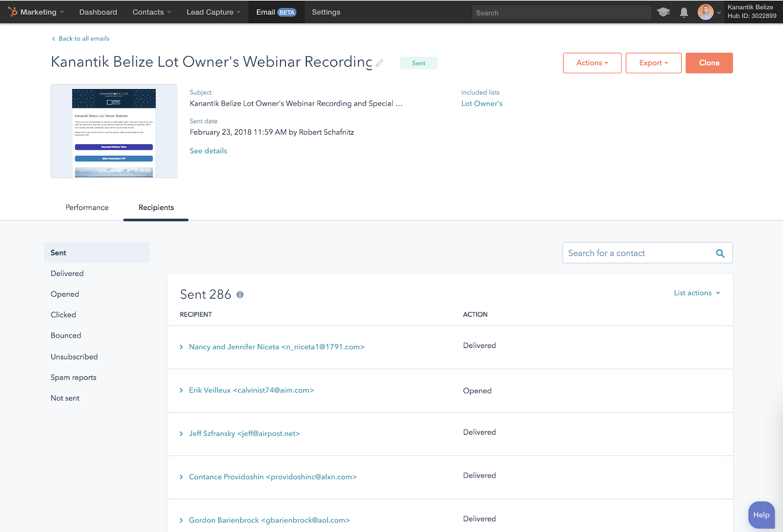Filter recipients by Unsubscribed
Image resolution: width=783 pixels, height=532 pixels.
point(74,357)
